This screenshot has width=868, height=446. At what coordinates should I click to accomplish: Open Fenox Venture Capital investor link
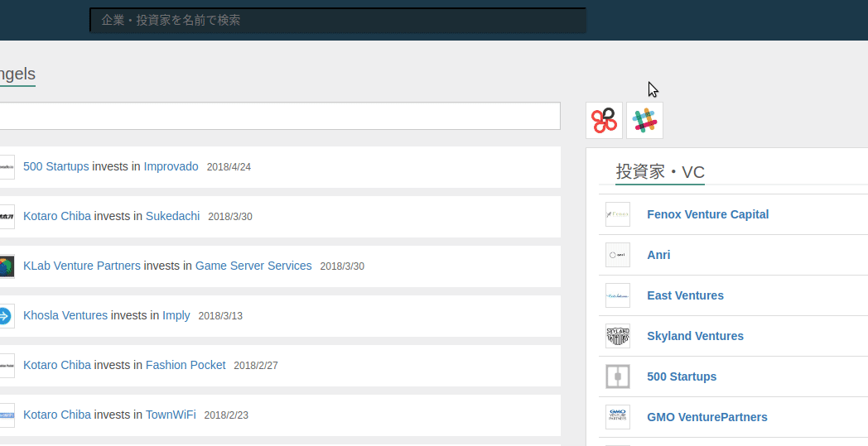coord(708,214)
